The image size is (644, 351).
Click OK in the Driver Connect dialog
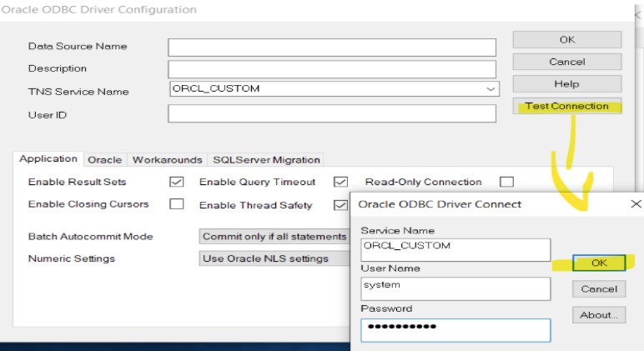pyautogui.click(x=598, y=263)
